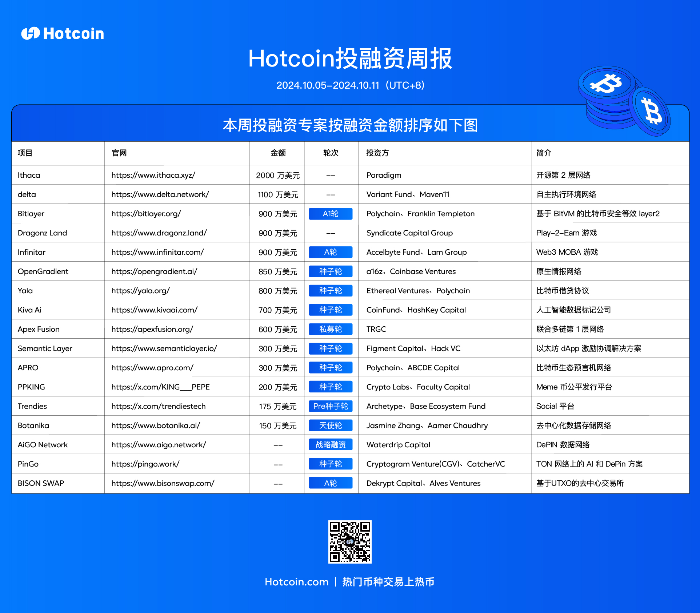Open the Hotcoin.com footer link

pyautogui.click(x=296, y=582)
